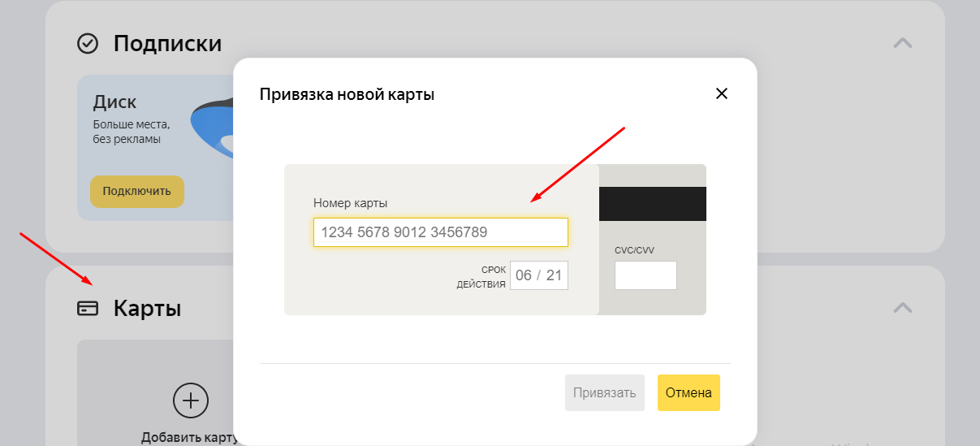Click the Номер карты label
Image resolution: width=980 pixels, height=446 pixels.
pyautogui.click(x=350, y=202)
